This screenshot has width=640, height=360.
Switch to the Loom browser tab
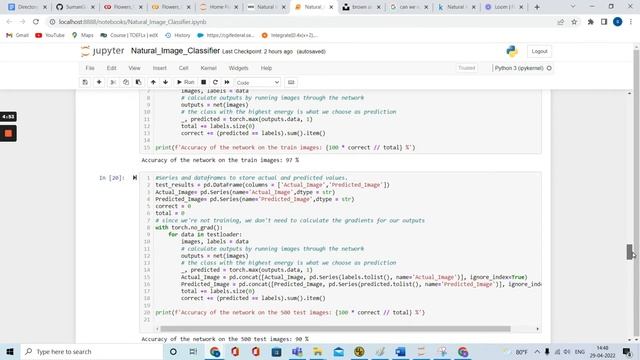point(504,7)
